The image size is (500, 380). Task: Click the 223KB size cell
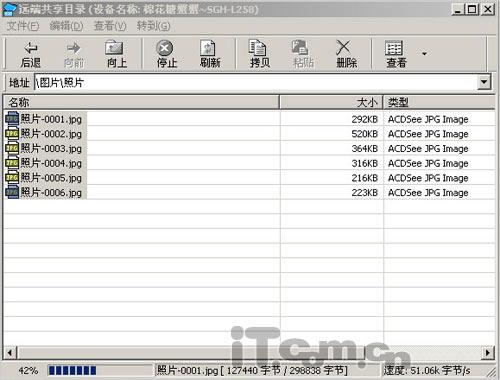coord(365,193)
